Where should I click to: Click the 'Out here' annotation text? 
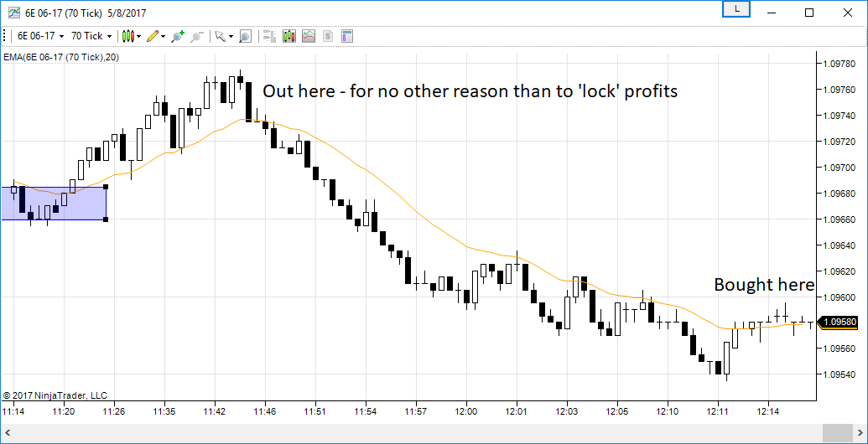point(470,91)
